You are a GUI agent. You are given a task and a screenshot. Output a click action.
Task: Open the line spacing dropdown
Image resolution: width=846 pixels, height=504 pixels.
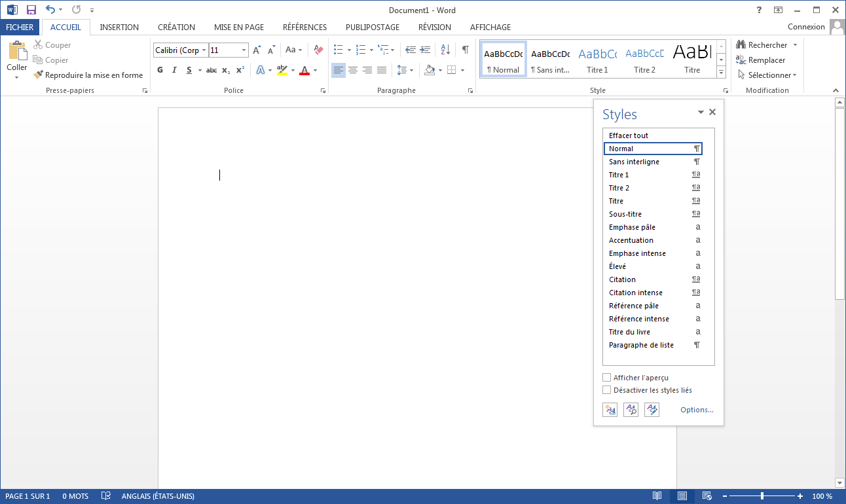405,70
